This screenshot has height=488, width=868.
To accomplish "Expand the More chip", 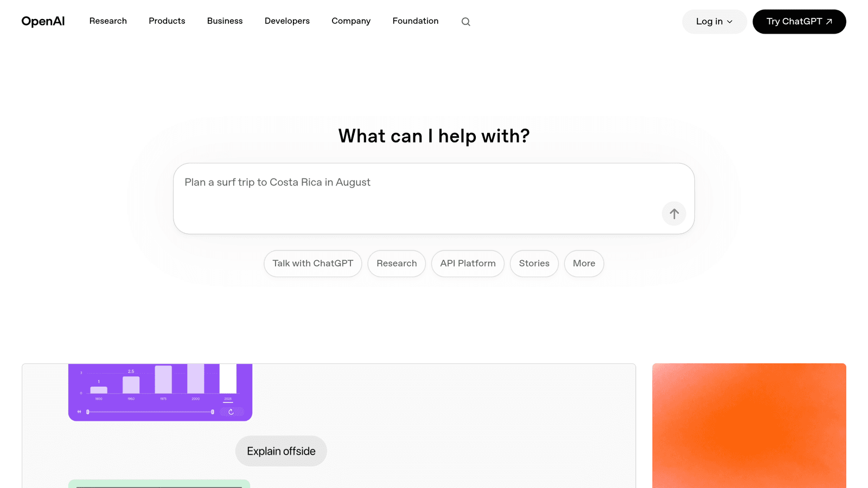I will pyautogui.click(x=584, y=264).
